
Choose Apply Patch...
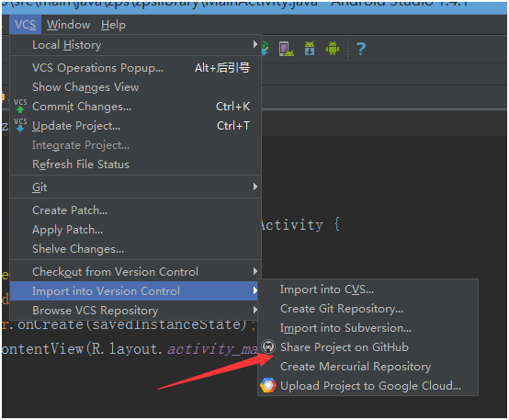pos(135,230)
